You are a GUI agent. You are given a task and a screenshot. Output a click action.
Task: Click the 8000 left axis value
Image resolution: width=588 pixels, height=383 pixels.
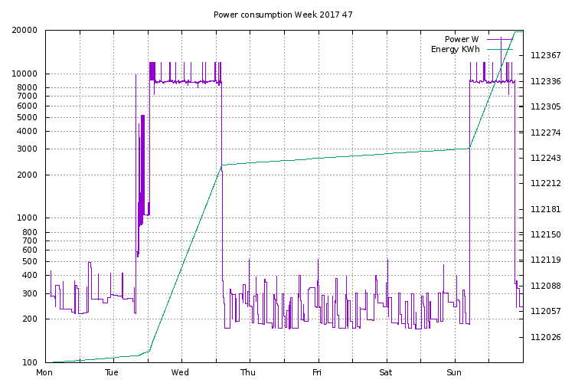pyautogui.click(x=27, y=87)
